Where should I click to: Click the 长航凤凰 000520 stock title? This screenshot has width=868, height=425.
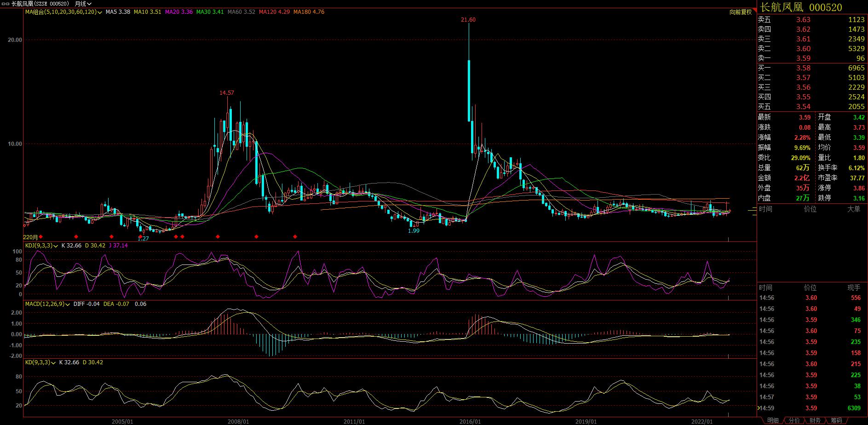pos(801,7)
